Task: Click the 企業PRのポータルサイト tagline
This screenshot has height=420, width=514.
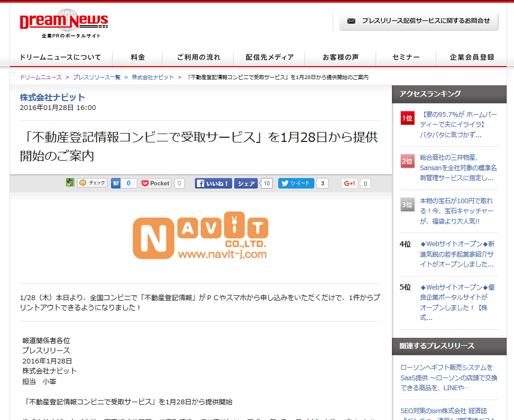Action: click(x=71, y=36)
